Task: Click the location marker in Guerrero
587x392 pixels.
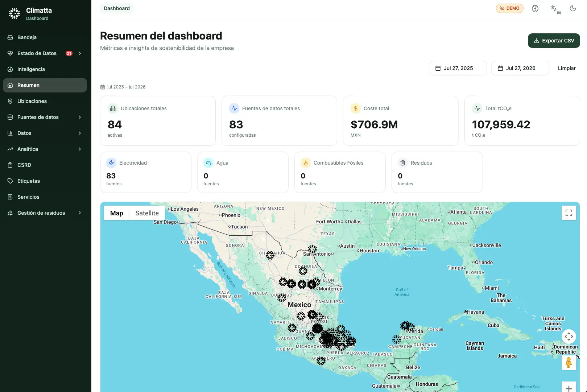Action: pyautogui.click(x=321, y=361)
